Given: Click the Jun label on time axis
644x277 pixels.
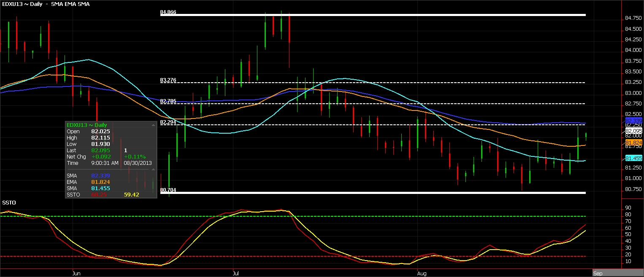Looking at the screenshot, I should pos(77,273).
